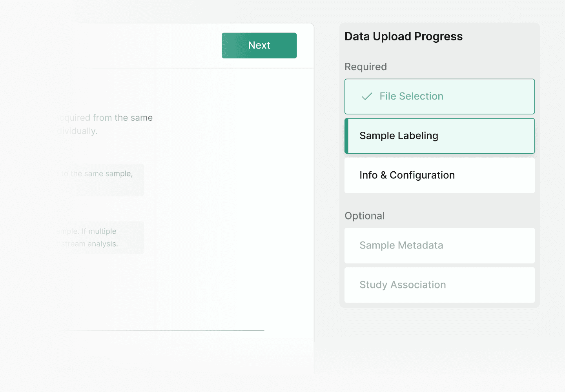Open the Sample Metadata optional step
Image resolution: width=565 pixels, height=392 pixels.
[439, 245]
